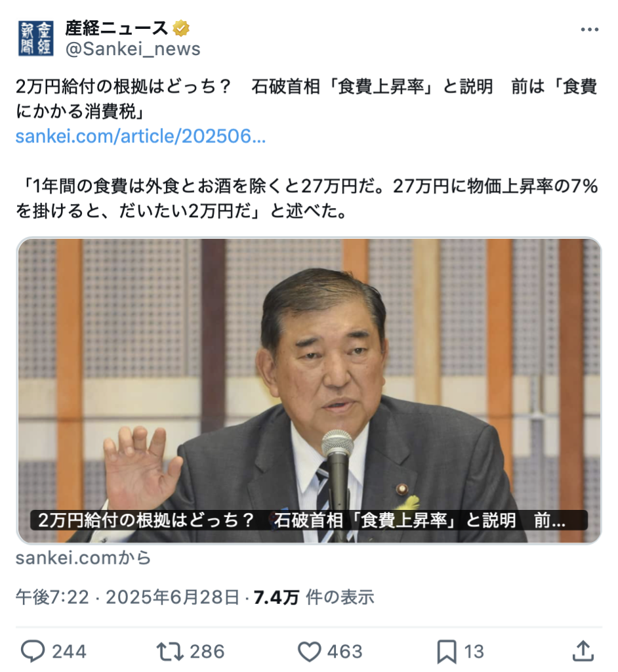Click the repost arrows icon
The height and width of the screenshot is (672, 618).
click(170, 652)
